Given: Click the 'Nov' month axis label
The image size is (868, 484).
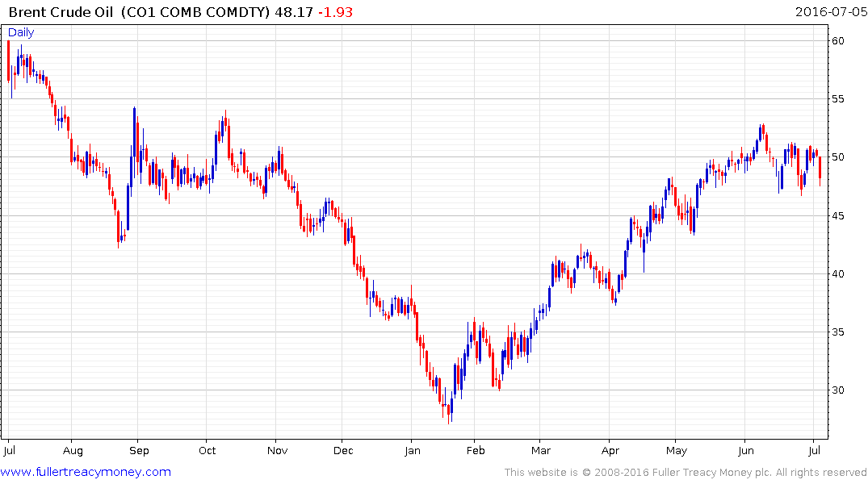Looking at the screenshot, I should [277, 451].
